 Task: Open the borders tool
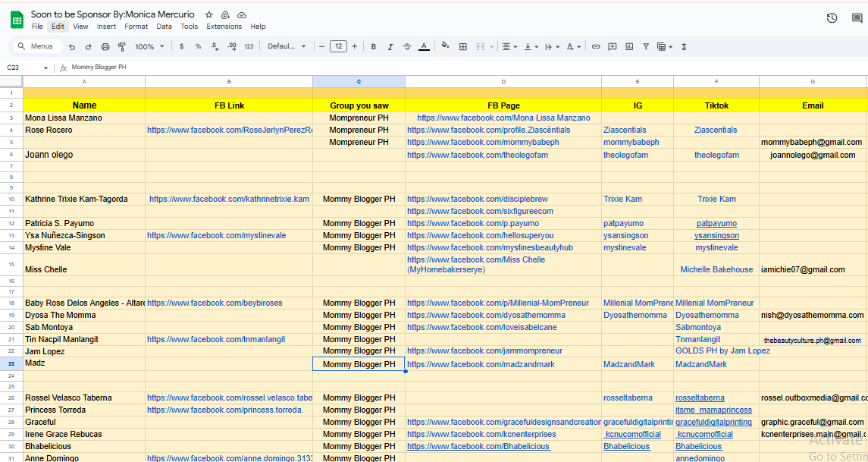[x=463, y=46]
